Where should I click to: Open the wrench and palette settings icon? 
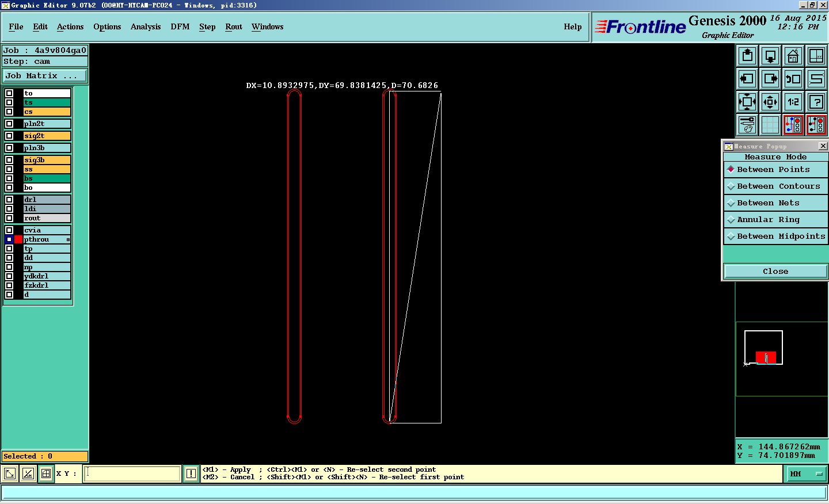point(747,125)
